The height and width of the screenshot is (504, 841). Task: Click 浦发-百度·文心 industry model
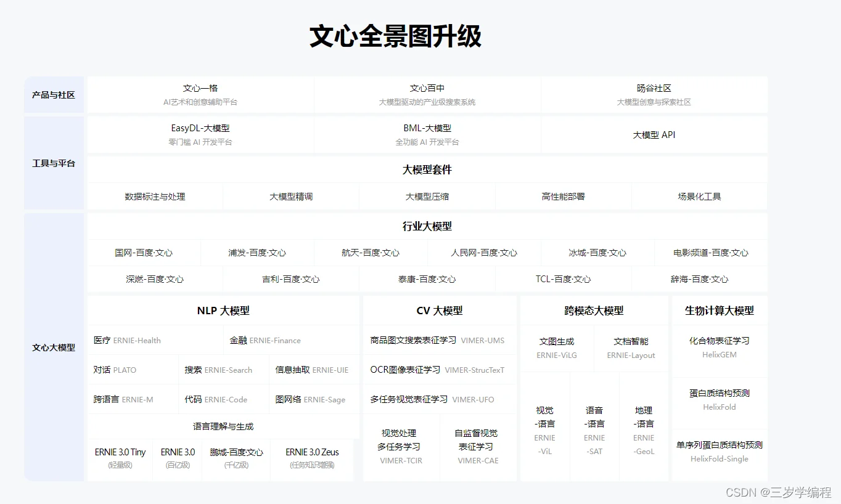coord(257,253)
